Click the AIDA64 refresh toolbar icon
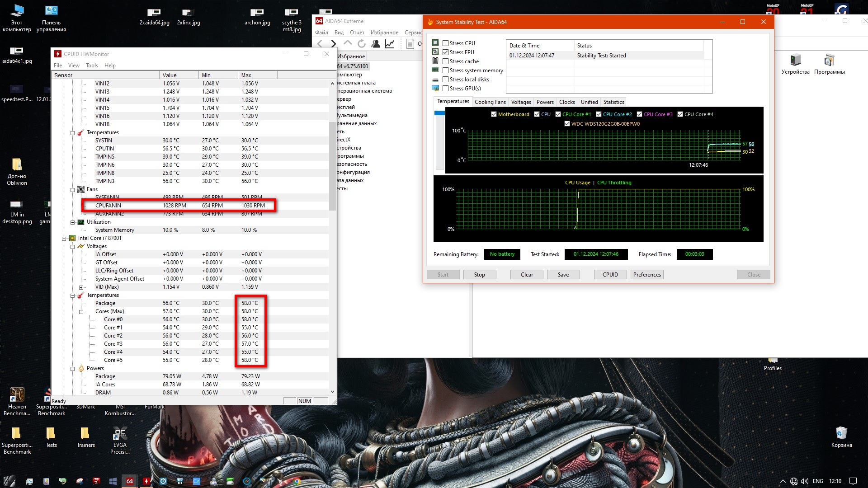The height and width of the screenshot is (488, 868). coord(361,44)
